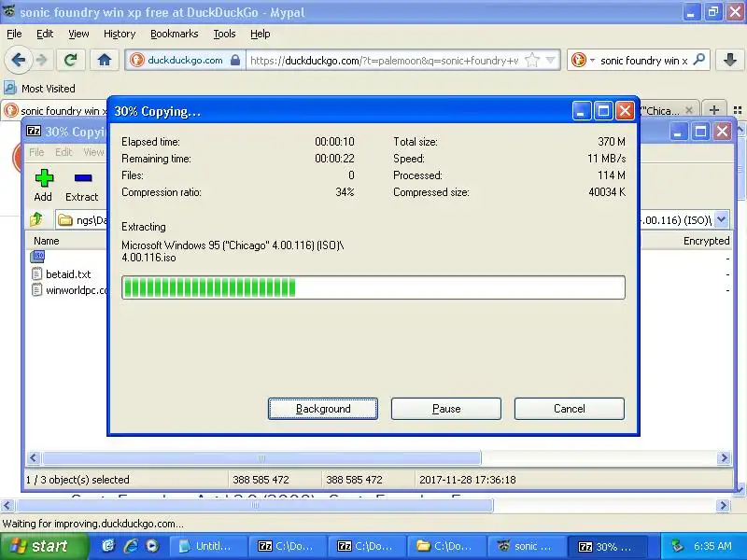
Task: Open the browser Tools menu
Action: click(224, 34)
